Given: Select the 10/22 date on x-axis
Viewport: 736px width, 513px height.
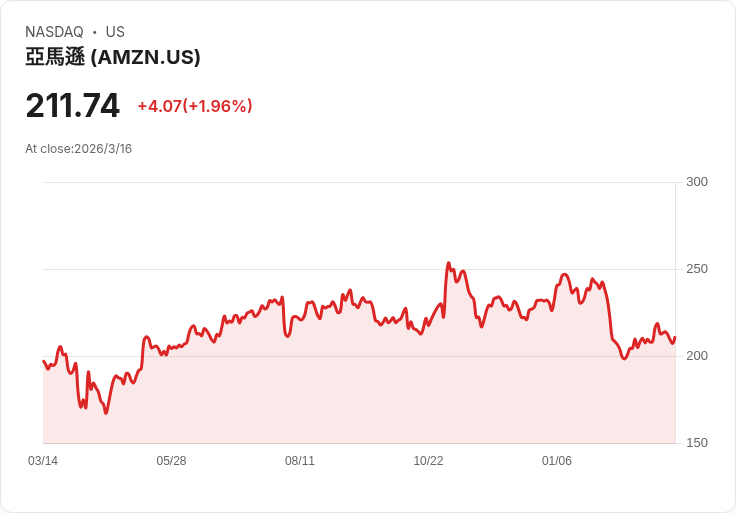Looking at the screenshot, I should click(x=428, y=461).
